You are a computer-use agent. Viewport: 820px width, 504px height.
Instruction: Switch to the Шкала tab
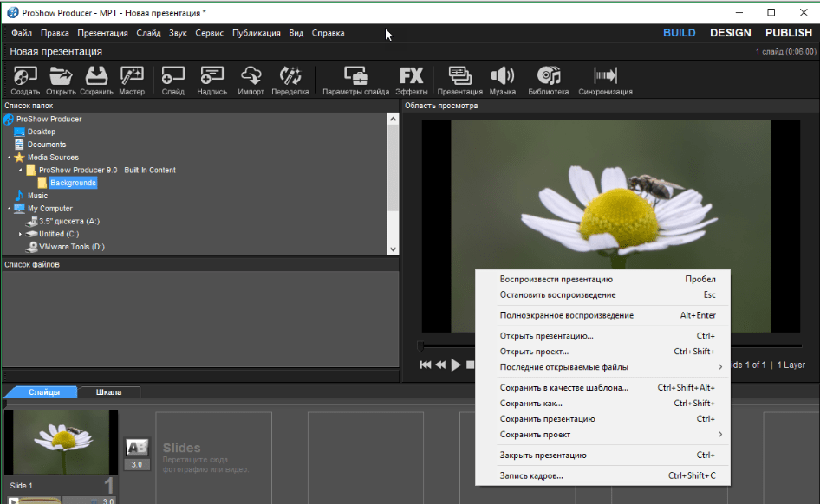click(108, 392)
